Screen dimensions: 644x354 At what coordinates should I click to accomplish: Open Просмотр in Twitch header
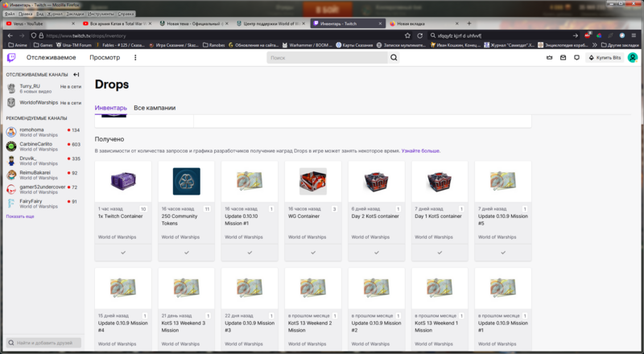click(105, 57)
